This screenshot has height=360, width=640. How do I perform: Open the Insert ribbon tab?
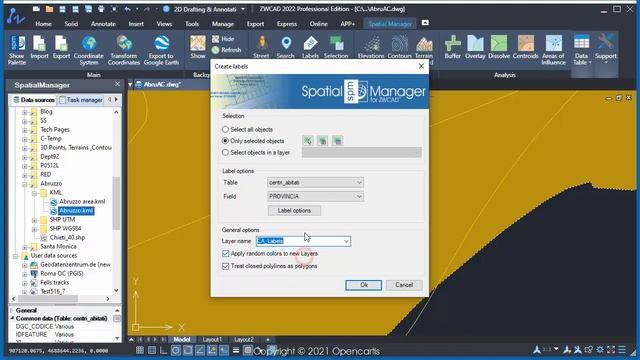136,24
